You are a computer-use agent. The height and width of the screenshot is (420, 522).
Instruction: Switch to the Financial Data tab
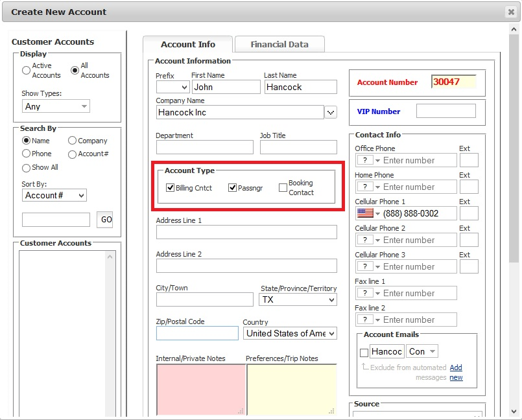[x=279, y=45]
